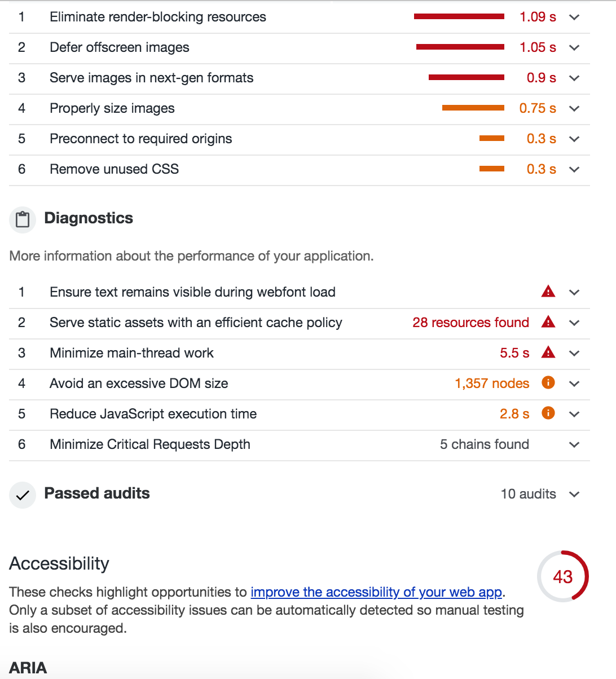Click red savings bar for render-blocking resources
Image resolution: width=616 pixels, height=679 pixels.
(459, 17)
